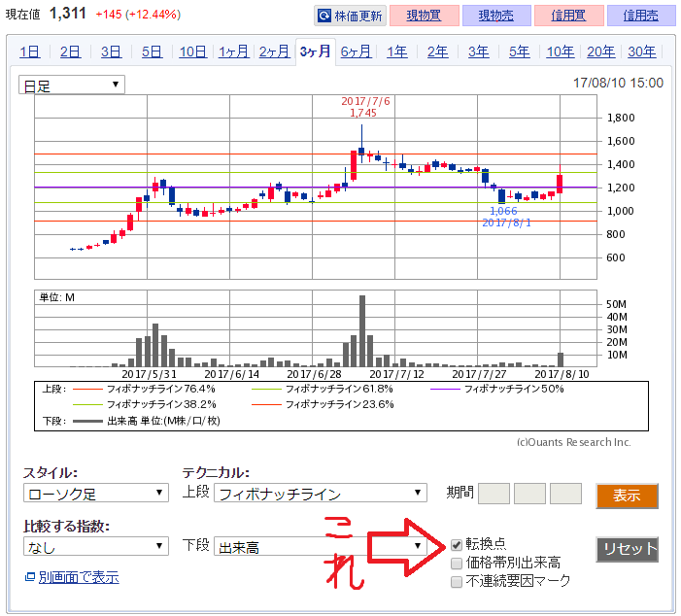Click the second 期間 input field
The image size is (681, 616).
click(529, 494)
